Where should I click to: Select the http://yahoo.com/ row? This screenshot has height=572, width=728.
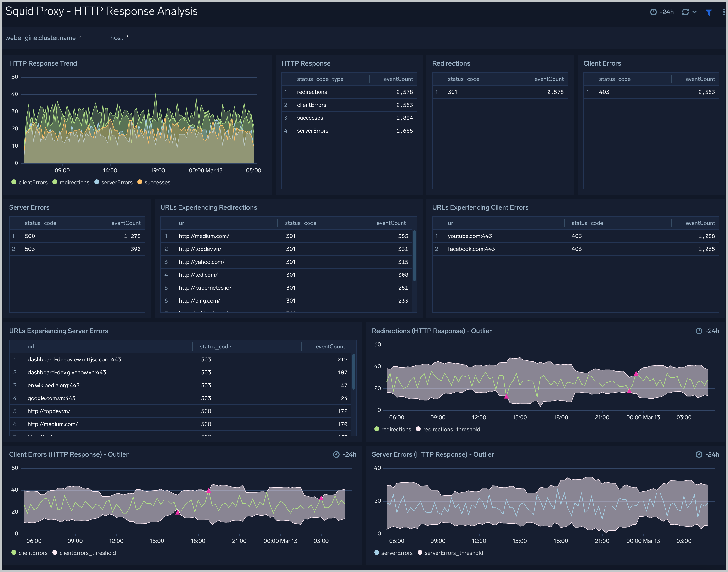[x=287, y=262]
